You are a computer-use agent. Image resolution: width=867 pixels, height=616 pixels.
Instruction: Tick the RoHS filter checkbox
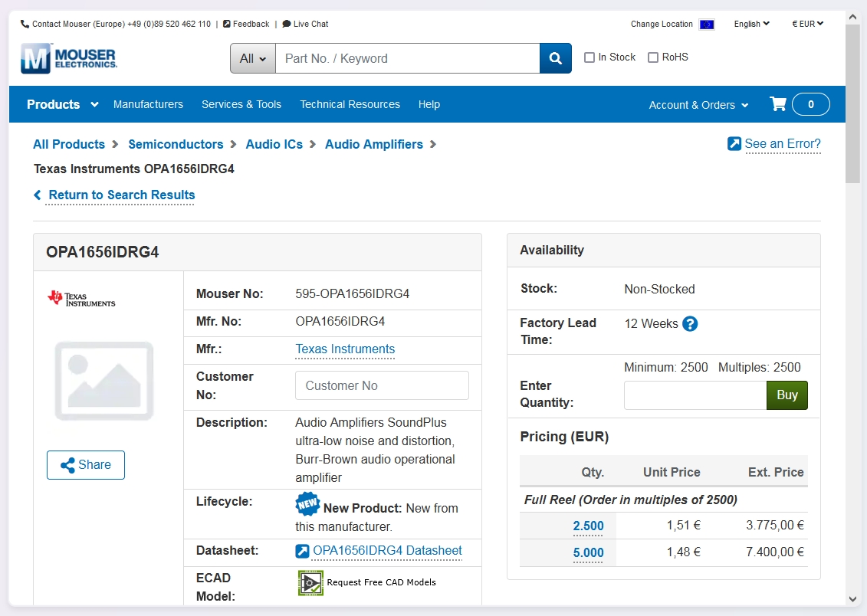(x=653, y=57)
